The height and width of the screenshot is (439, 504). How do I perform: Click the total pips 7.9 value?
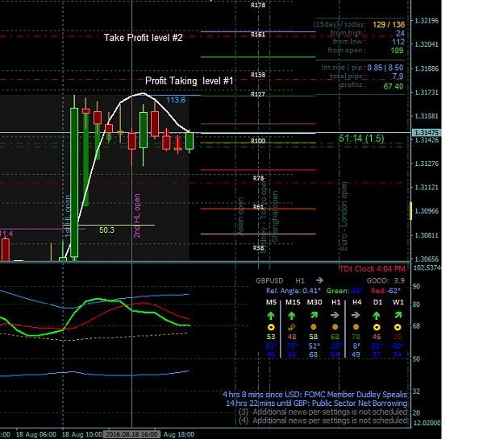click(x=398, y=77)
